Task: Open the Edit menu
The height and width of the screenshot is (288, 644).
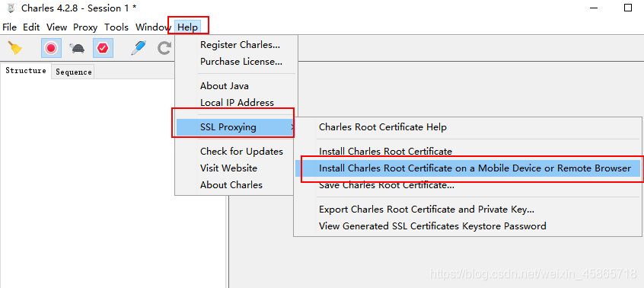Action: pyautogui.click(x=31, y=27)
